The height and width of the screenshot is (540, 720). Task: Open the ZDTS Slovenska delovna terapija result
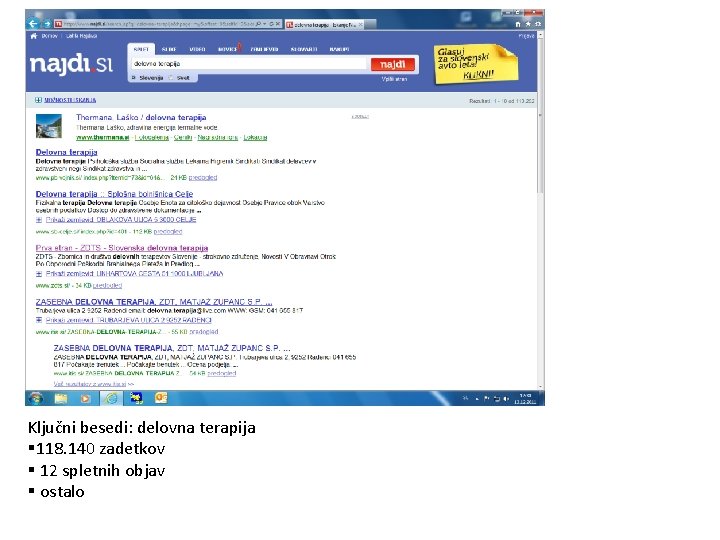(x=122, y=248)
